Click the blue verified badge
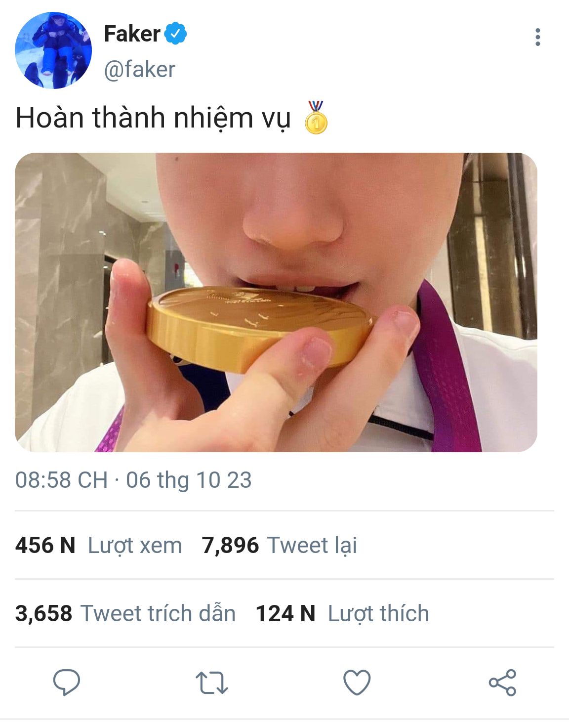The image size is (569, 728). click(175, 34)
